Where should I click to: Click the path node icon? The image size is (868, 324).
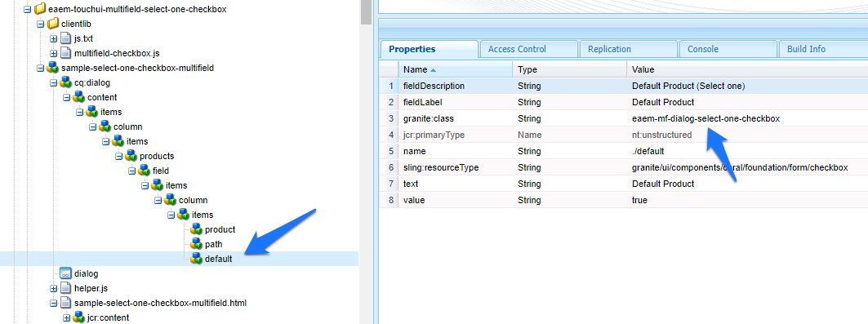197,244
